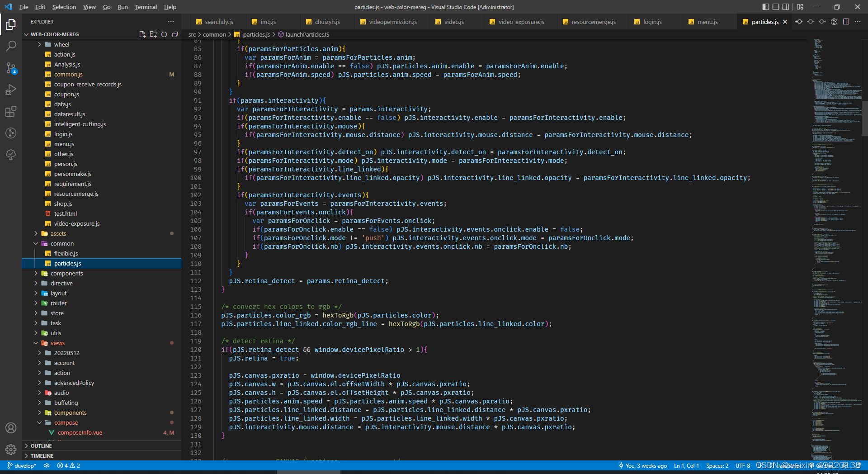
Task: Open Run and Debug view
Action: tap(11, 90)
